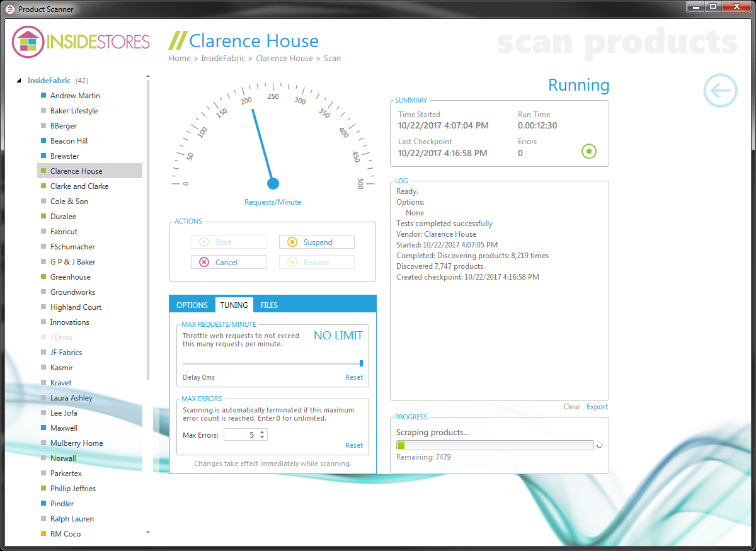Select Ralph Lauren vendor
The height and width of the screenshot is (551, 756).
tap(72, 519)
